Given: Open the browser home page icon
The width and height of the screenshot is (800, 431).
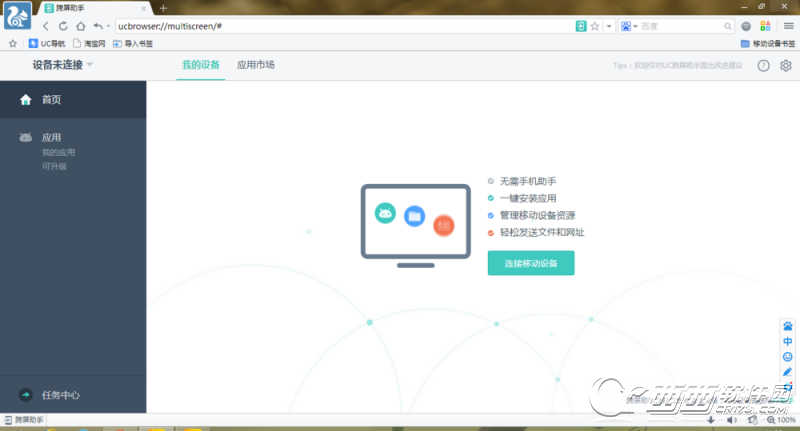Looking at the screenshot, I should [x=81, y=26].
